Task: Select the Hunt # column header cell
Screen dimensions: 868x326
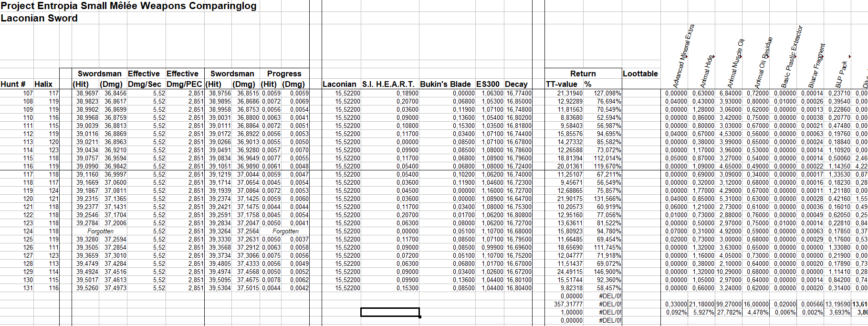Action: coord(13,84)
